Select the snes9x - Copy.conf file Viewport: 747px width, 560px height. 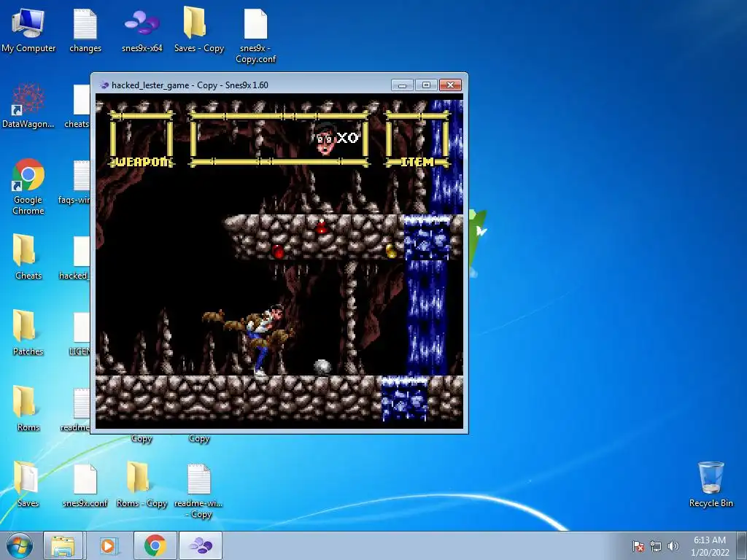click(256, 36)
